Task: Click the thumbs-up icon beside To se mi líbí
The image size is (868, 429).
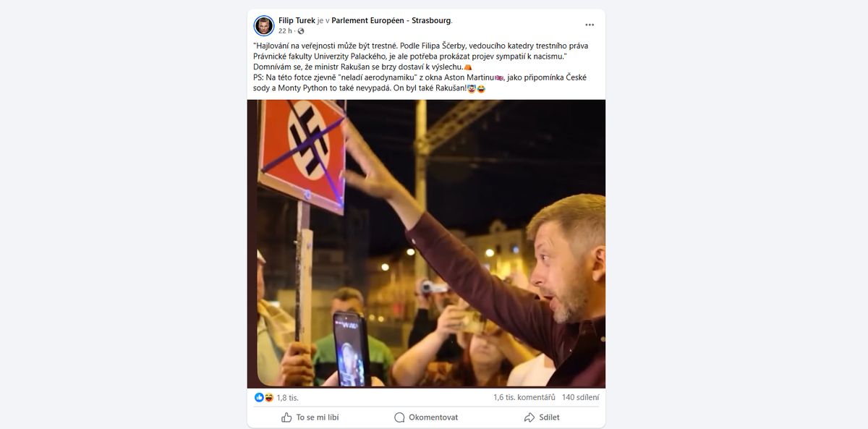Action: click(287, 417)
